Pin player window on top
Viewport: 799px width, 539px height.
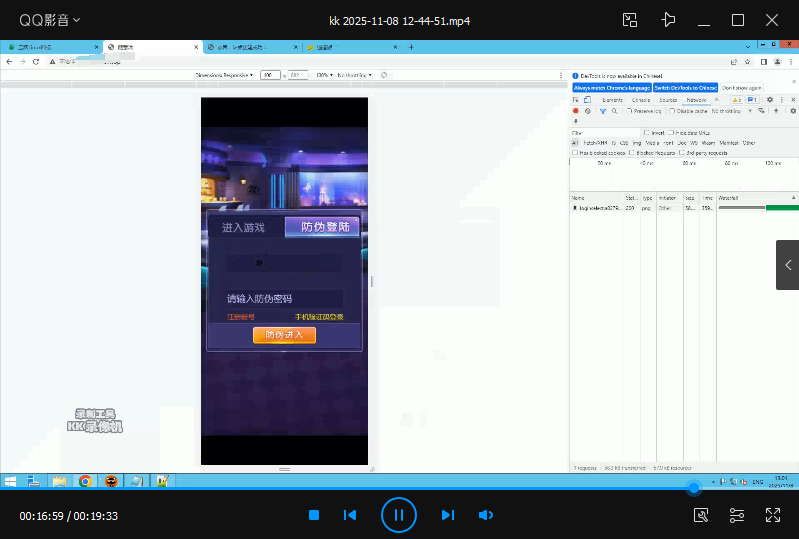pos(668,20)
